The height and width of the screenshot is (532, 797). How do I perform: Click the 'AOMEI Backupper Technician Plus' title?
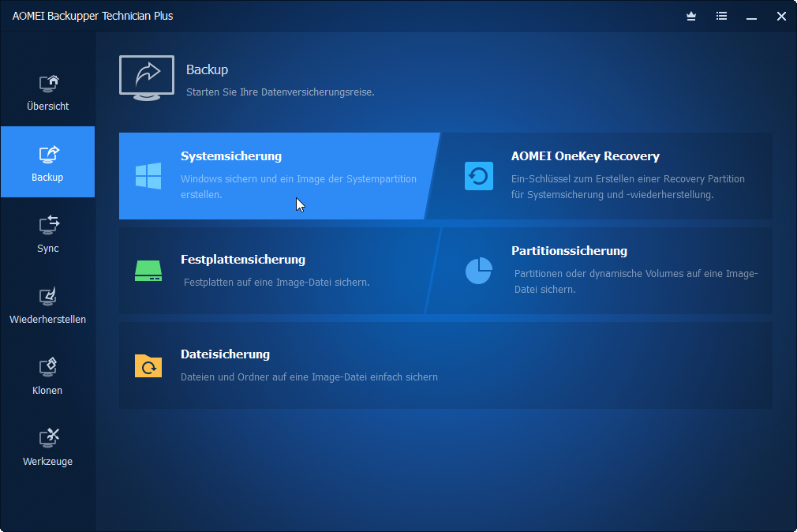point(92,16)
